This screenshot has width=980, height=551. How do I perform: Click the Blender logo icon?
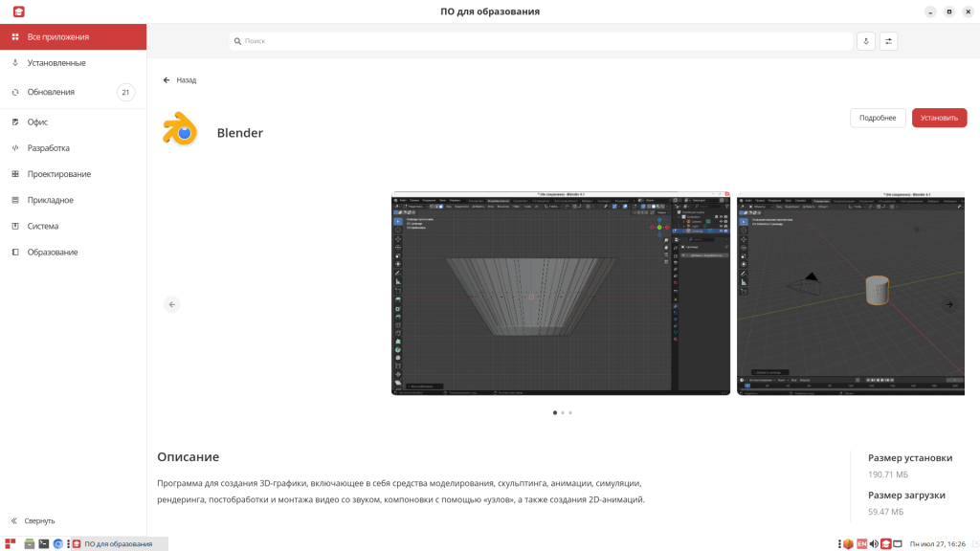click(x=180, y=129)
